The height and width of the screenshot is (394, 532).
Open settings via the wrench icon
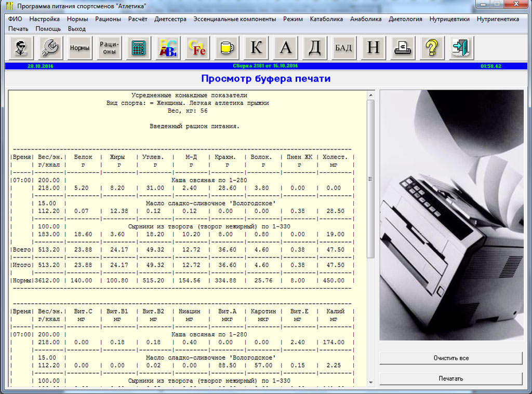click(50, 48)
